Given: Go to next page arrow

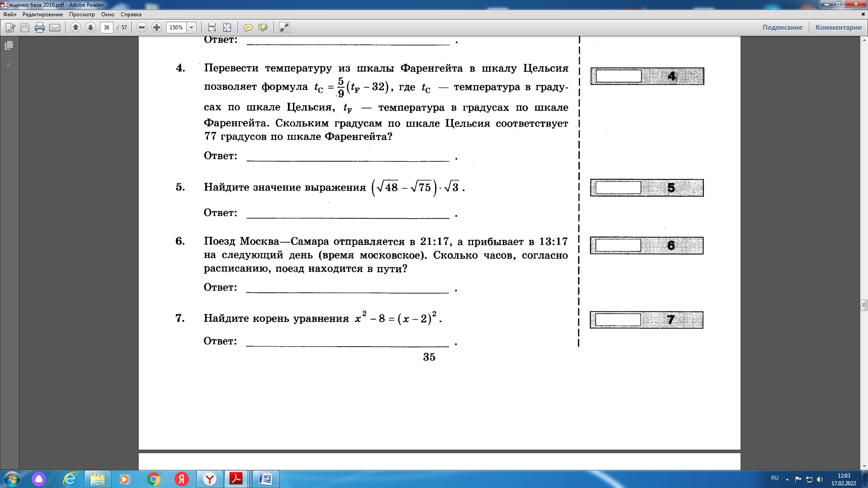Looking at the screenshot, I should pyautogui.click(x=90, y=28).
